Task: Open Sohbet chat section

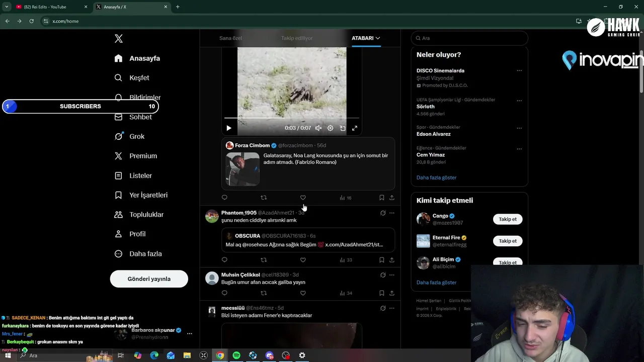Action: pos(133,117)
